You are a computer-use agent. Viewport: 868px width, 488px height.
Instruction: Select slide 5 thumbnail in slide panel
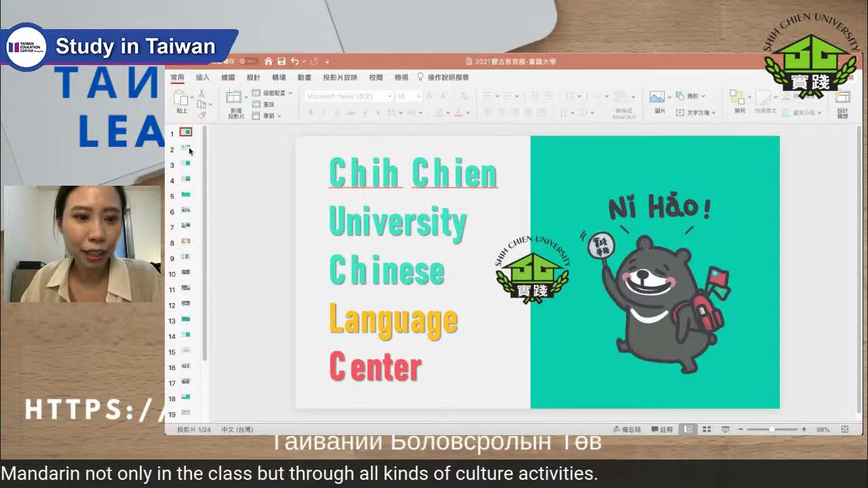tap(185, 195)
